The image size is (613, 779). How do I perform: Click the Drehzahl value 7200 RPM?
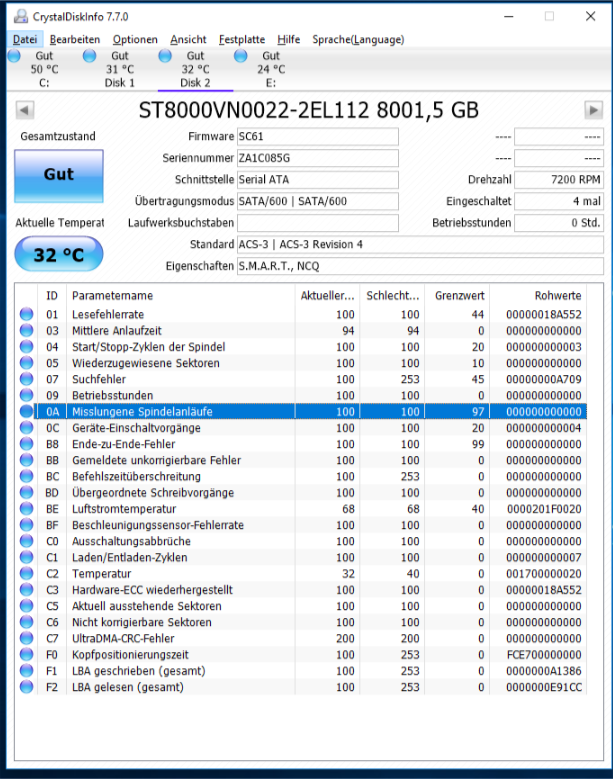[559, 179]
